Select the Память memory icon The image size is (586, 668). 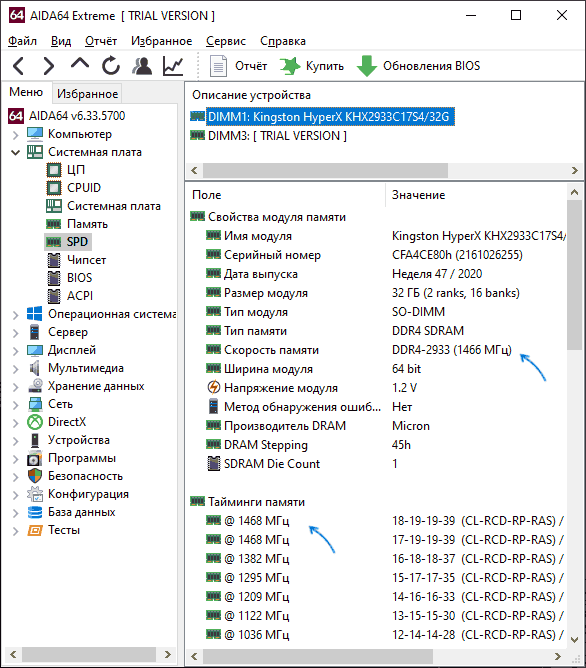[x=54, y=224]
